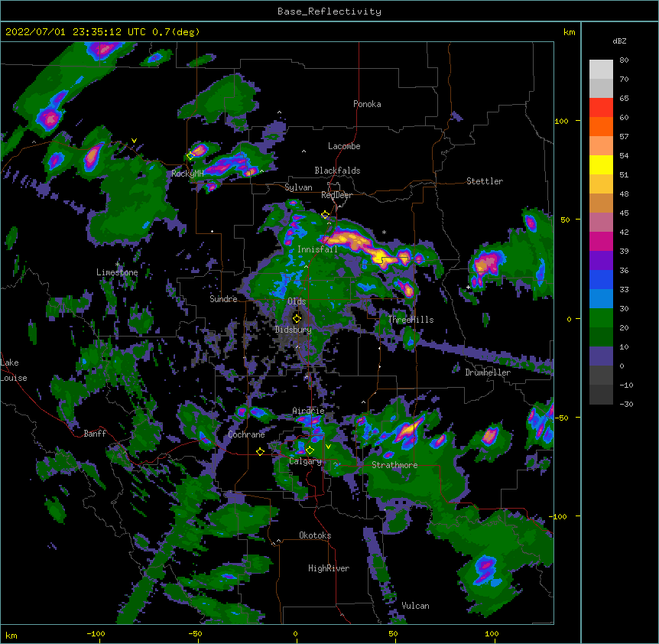Click the Sylvan label
This screenshot has width=659, height=644.
click(x=298, y=187)
